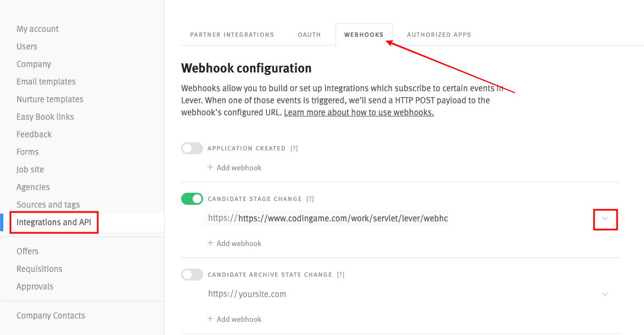Click the help [?] icon beside Application Created
644x335 pixels.
tap(294, 148)
